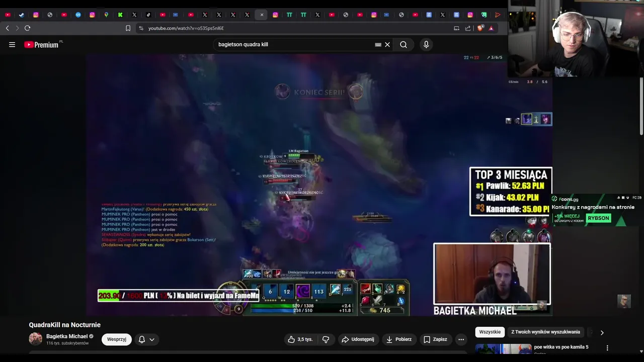Go back to the previous page
Viewport: 644px width, 362px height.
tap(8, 28)
